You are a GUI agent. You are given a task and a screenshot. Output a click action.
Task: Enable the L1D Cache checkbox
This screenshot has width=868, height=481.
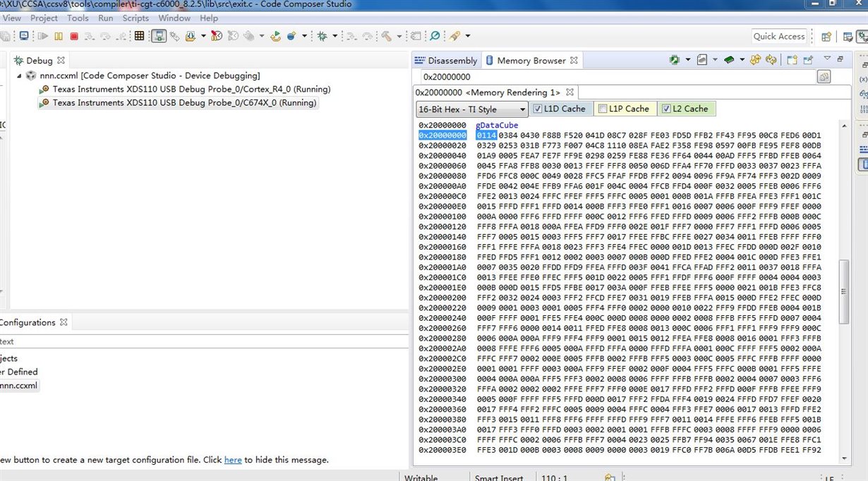pyautogui.click(x=537, y=109)
